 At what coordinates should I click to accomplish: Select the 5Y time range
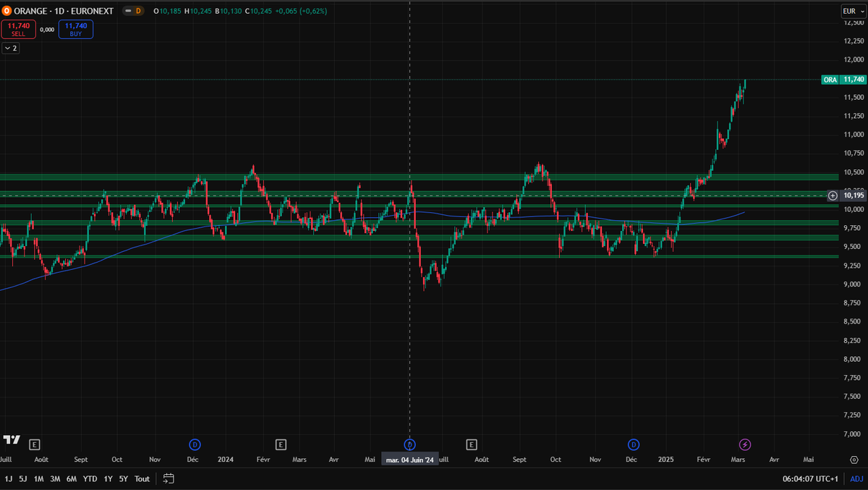[x=124, y=478]
